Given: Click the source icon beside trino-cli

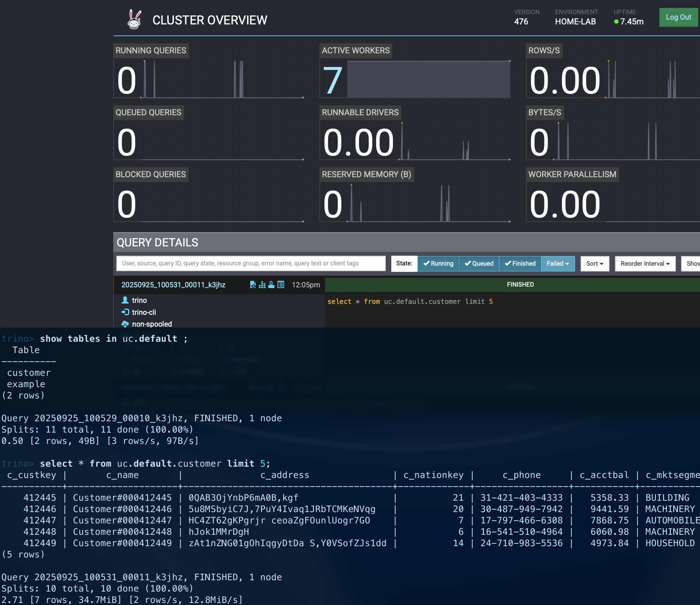Looking at the screenshot, I should tap(125, 312).
